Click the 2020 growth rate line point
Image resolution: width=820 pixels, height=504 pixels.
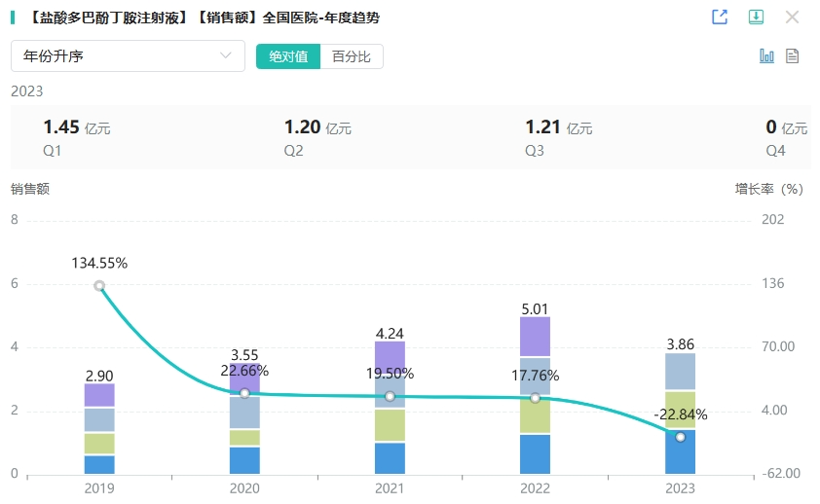click(x=244, y=393)
